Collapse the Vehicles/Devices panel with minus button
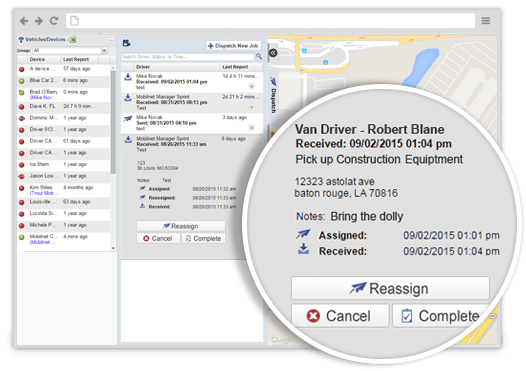Screen dimensions: 526x371 coord(111,40)
